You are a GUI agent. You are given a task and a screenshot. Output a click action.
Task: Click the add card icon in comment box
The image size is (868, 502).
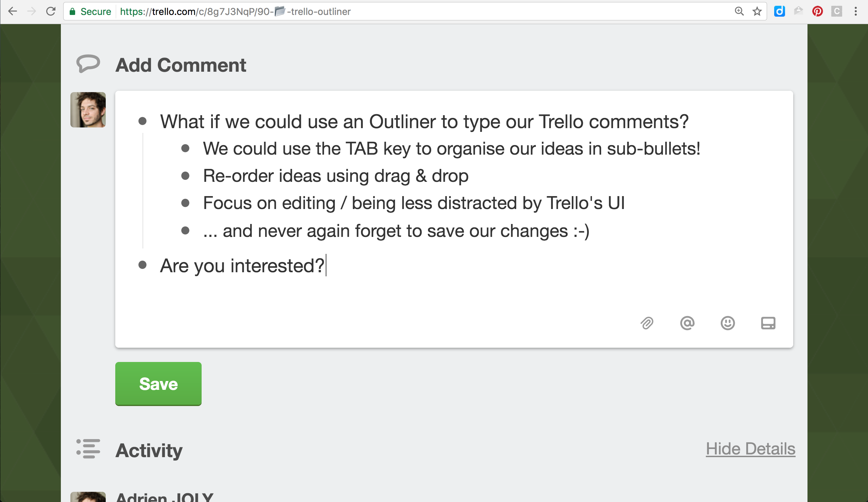pos(768,323)
